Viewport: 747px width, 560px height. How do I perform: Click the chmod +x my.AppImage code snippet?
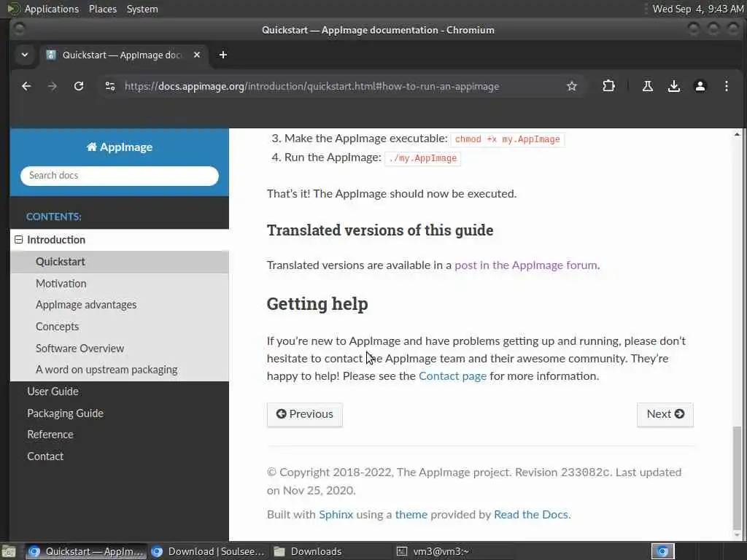click(x=508, y=139)
